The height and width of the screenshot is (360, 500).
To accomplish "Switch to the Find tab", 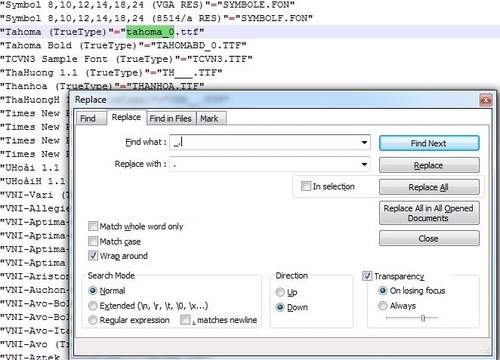I will [88, 118].
